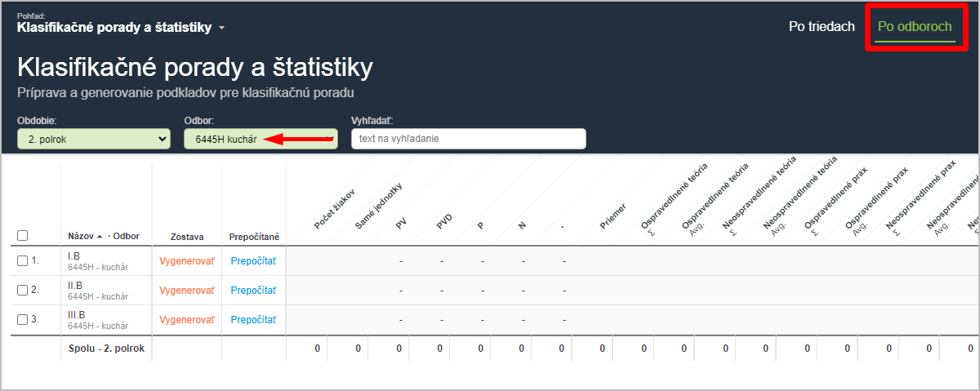Click Prepočítať for class III.B
Image resolution: width=980 pixels, height=391 pixels.
pos(253,319)
